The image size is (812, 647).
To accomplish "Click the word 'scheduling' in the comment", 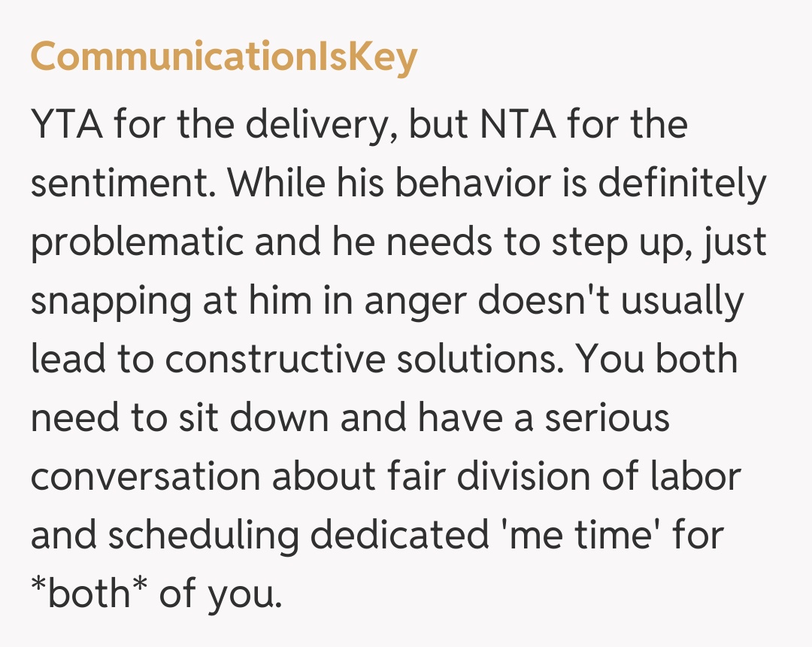I will tap(202, 536).
